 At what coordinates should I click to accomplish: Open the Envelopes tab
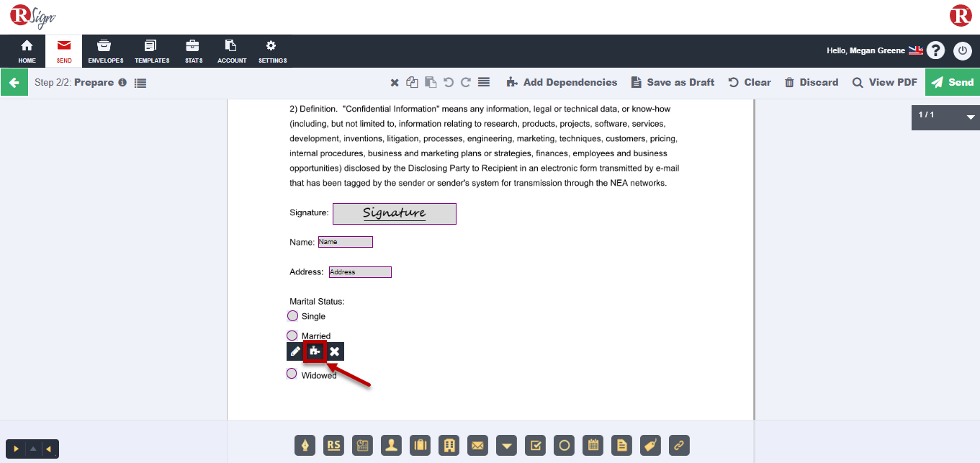tap(105, 52)
